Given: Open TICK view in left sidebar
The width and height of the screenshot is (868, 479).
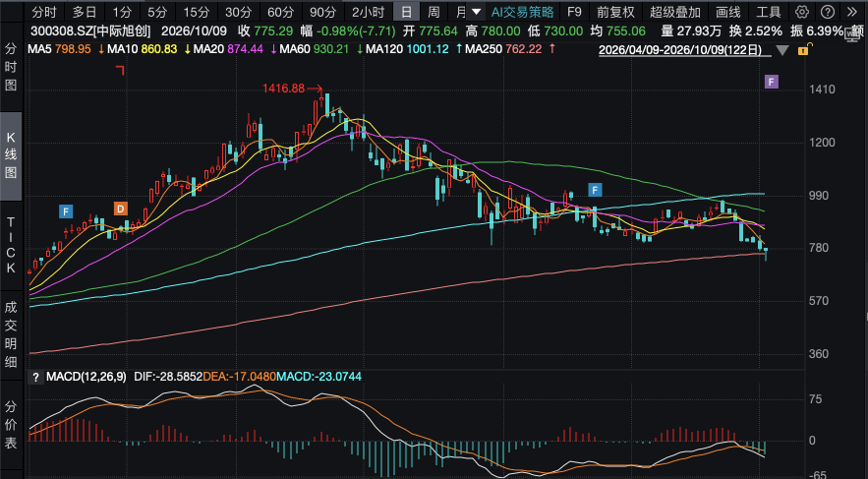Looking at the screenshot, I should pos(11,244).
